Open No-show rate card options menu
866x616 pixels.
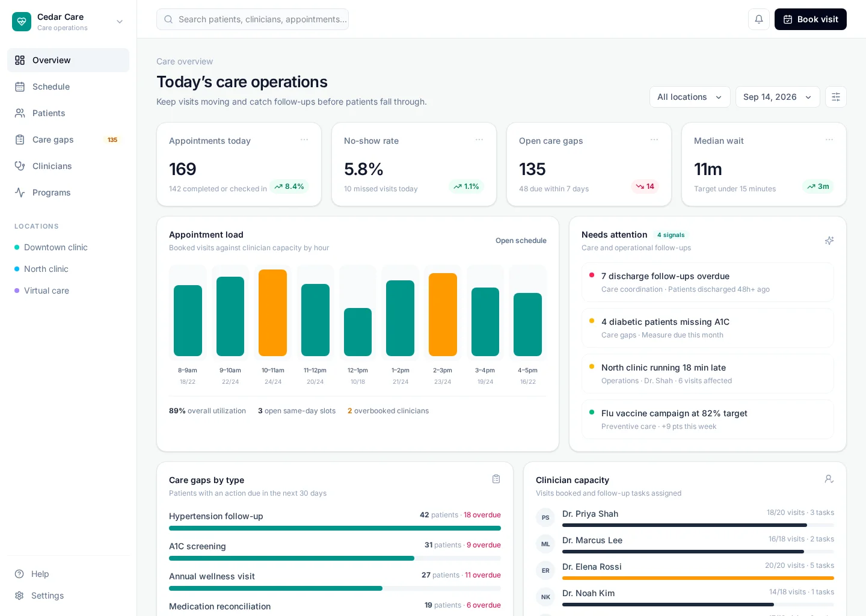tap(479, 140)
